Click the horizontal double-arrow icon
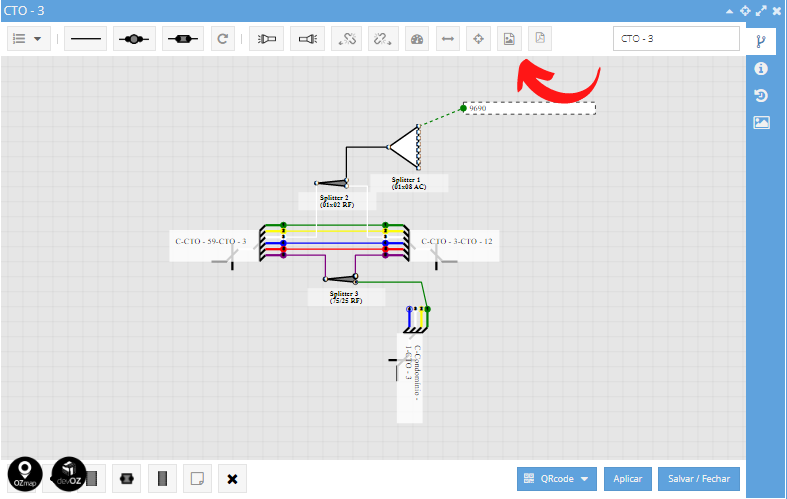 [x=448, y=39]
